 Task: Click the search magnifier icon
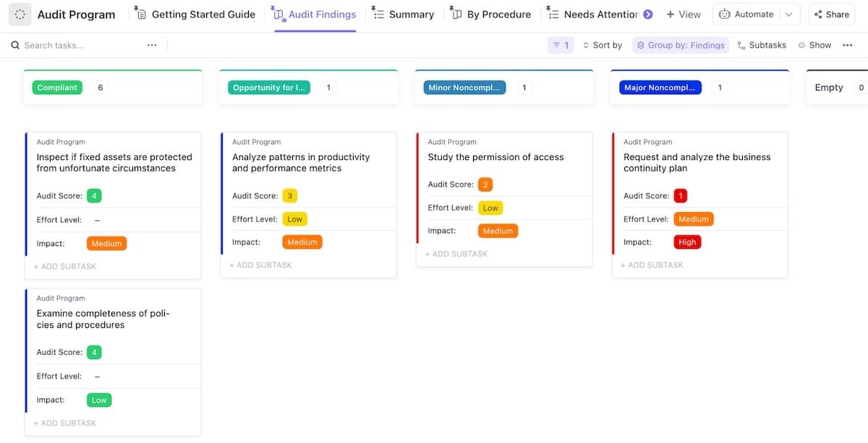coord(15,45)
